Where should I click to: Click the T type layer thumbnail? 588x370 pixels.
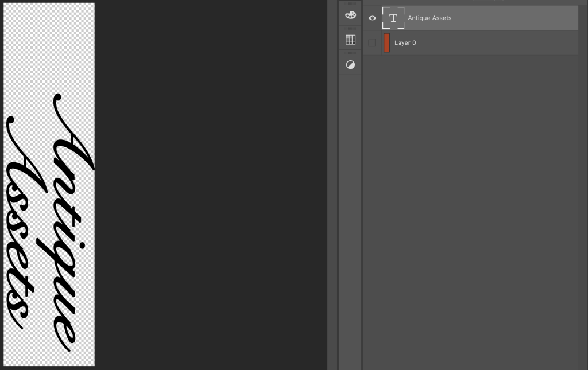pyautogui.click(x=393, y=18)
